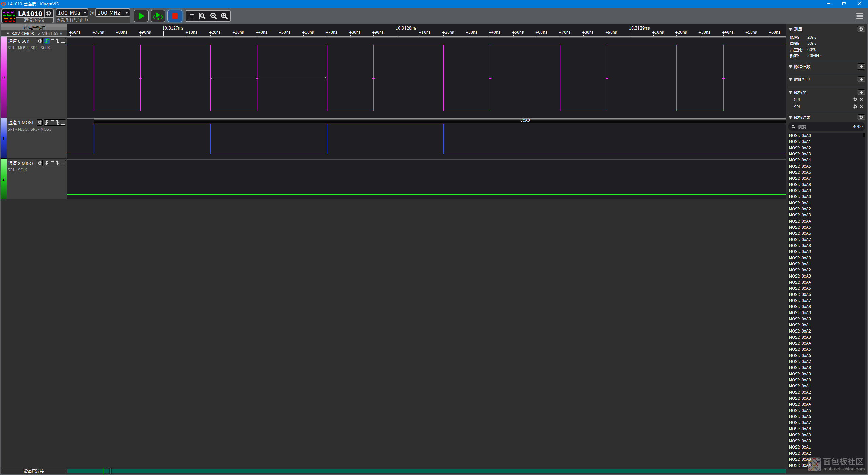The height and width of the screenshot is (475, 868).
Task: Click channel 1 blue color bar
Action: 3,138
